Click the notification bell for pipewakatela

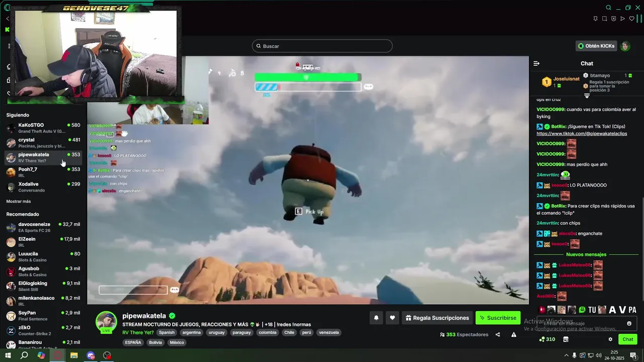pos(376,318)
